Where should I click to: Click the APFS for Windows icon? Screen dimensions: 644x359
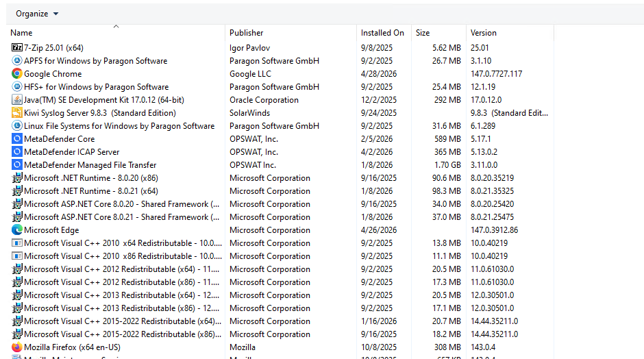[x=17, y=61]
